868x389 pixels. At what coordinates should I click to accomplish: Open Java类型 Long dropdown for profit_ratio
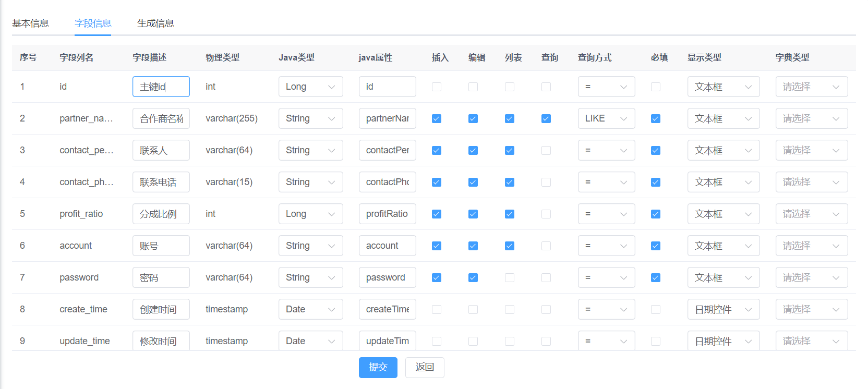(311, 214)
